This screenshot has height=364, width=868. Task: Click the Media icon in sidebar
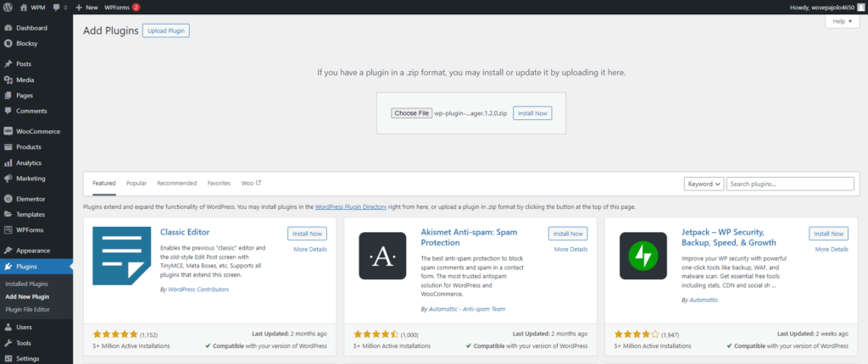(x=8, y=80)
